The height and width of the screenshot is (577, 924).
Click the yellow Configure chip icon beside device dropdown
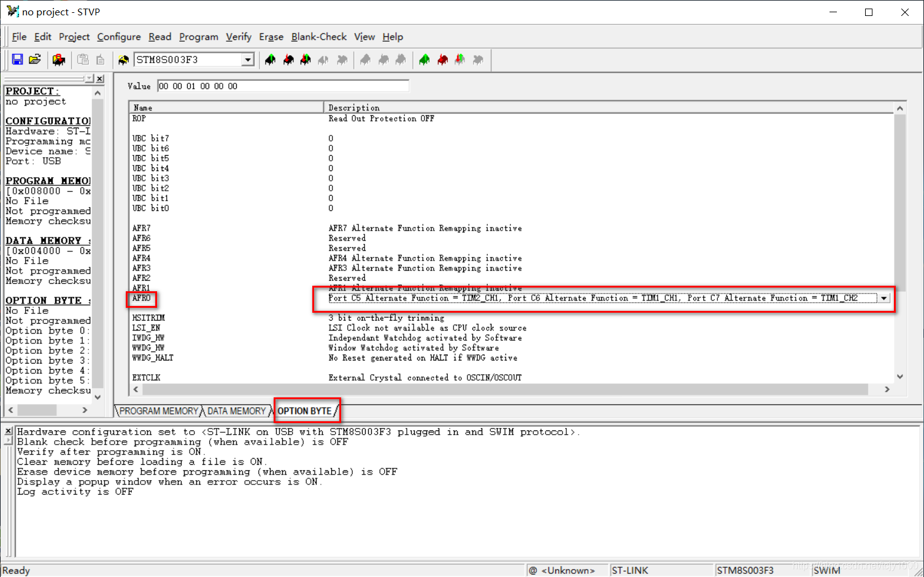(123, 59)
